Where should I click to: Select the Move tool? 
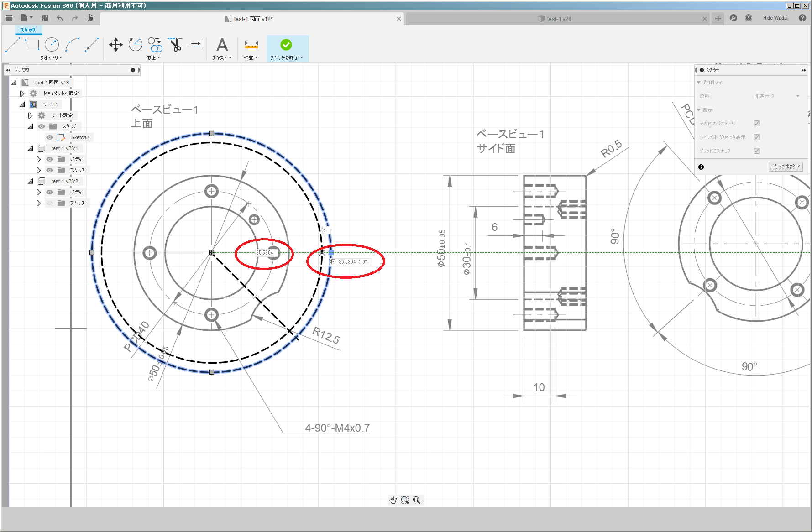click(116, 45)
